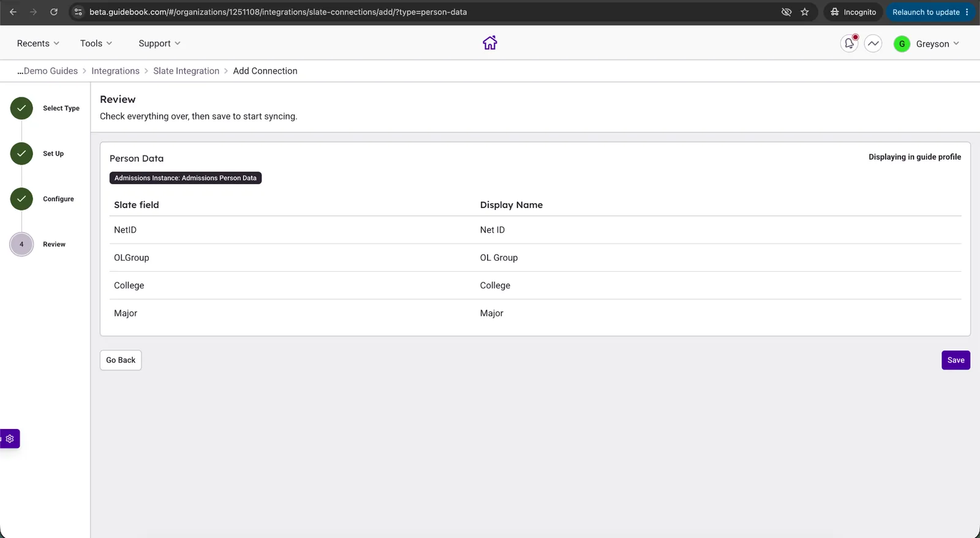This screenshot has width=980, height=538.
Task: Click the Set Up completed step checkmark
Action: click(x=21, y=154)
